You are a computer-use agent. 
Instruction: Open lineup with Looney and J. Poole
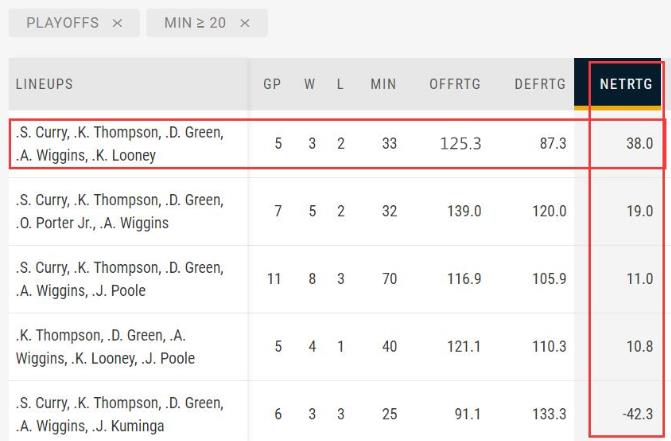tap(105, 346)
